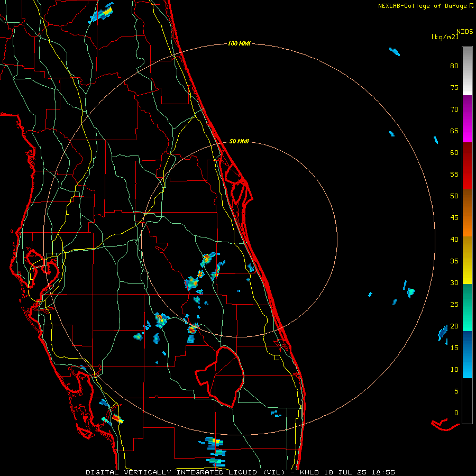Pick the orange-brown segment of color bar
This screenshot has width=476, height=476.
tap(467, 213)
